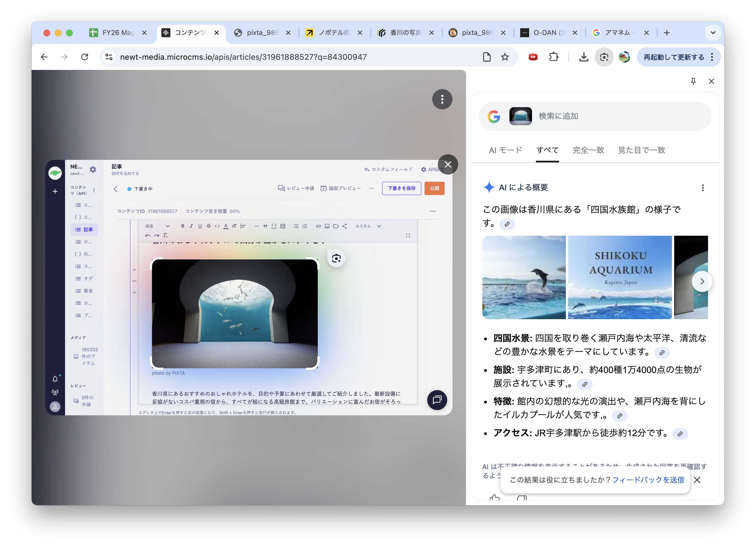Image resolution: width=756 pixels, height=547 pixels.
Task: Open the SHIKOKU AQUARIUM thumbnail
Action: (x=620, y=277)
